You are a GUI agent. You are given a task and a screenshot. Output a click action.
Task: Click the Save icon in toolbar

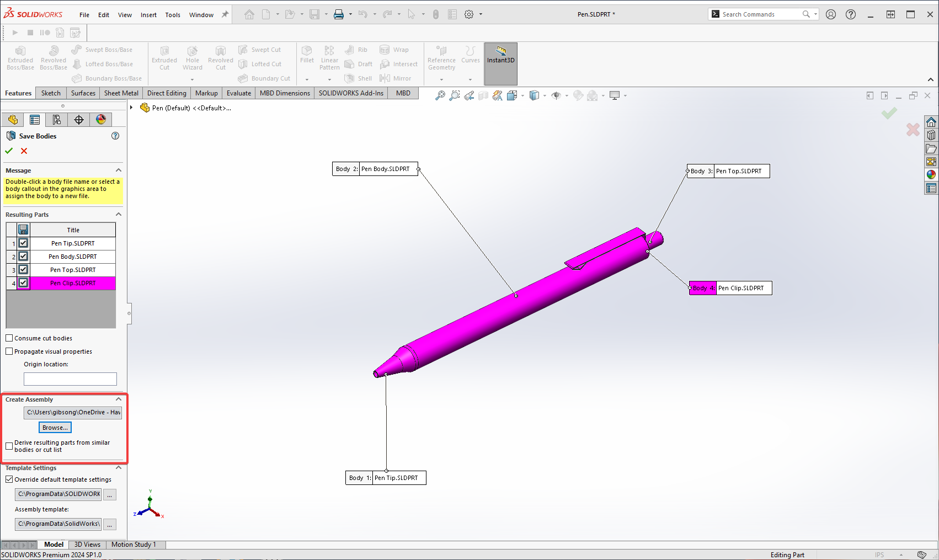pyautogui.click(x=314, y=14)
